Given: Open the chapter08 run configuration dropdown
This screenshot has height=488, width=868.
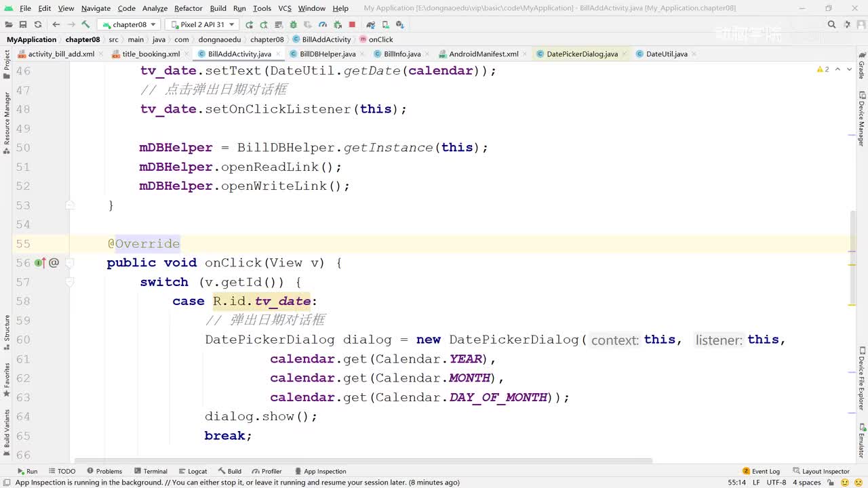Looking at the screenshot, I should point(130,24).
